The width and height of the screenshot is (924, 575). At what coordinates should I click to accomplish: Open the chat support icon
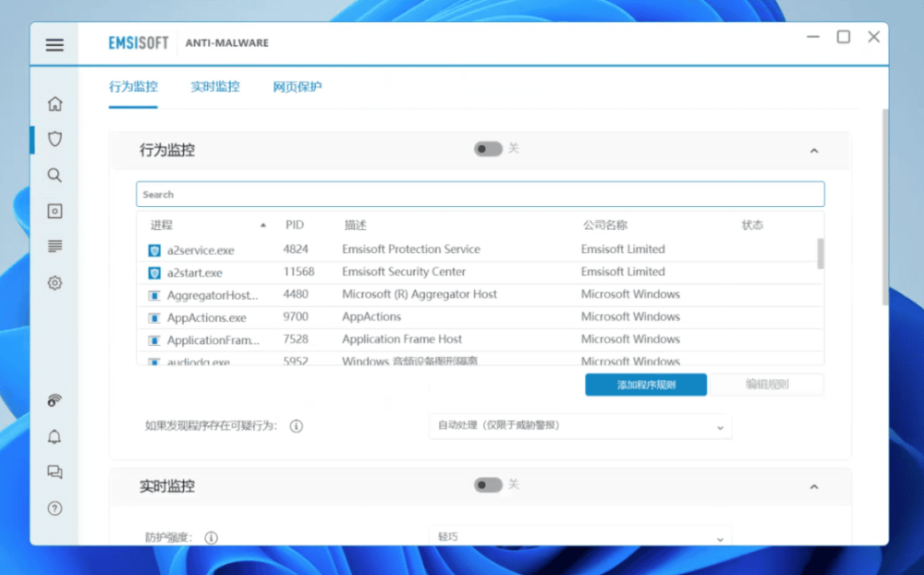coord(55,471)
